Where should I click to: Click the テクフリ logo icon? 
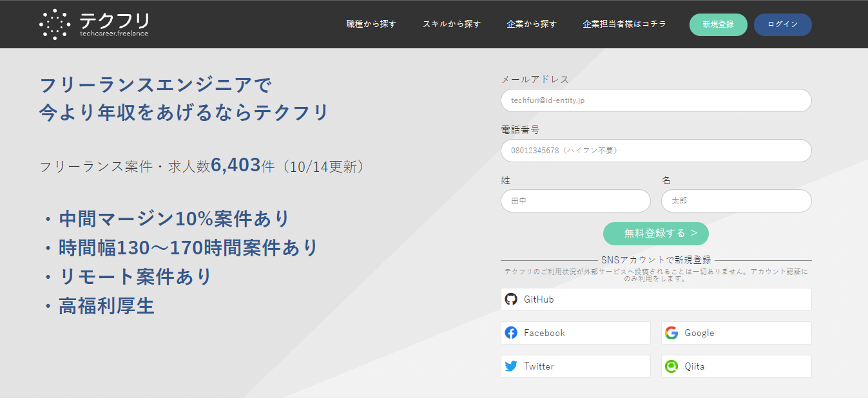tap(55, 24)
